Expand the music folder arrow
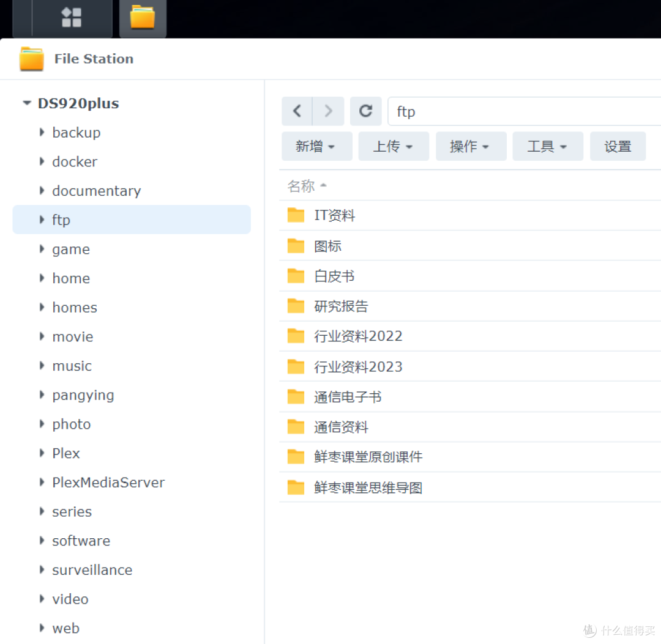This screenshot has height=644, width=661. coord(42,365)
